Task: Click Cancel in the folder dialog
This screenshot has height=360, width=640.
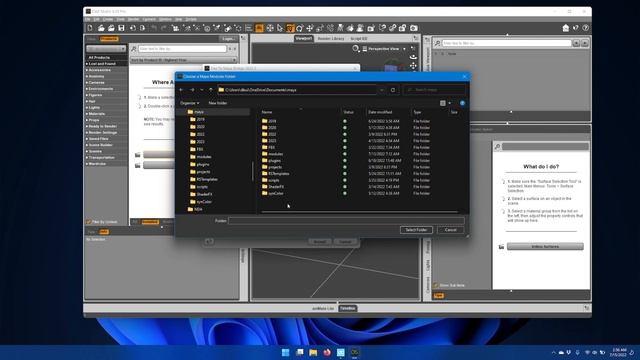Action: tap(451, 230)
